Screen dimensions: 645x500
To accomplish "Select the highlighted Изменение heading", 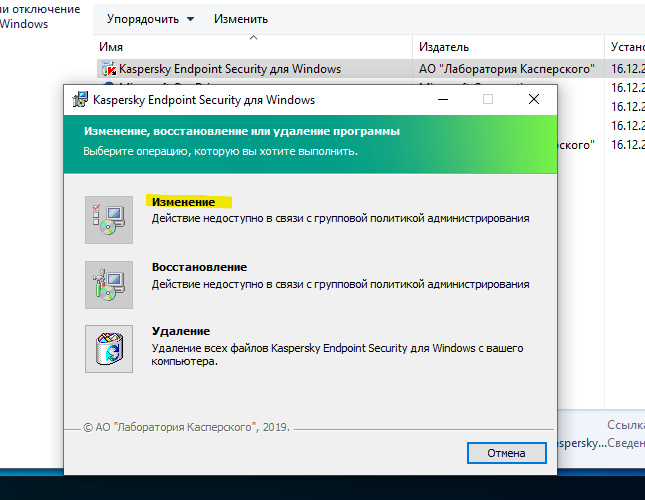I will [x=183, y=202].
